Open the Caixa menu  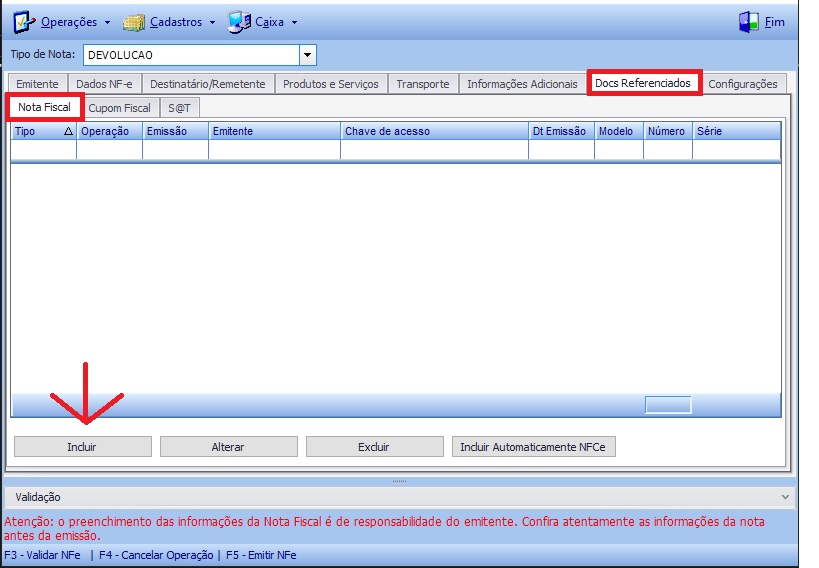(270, 22)
